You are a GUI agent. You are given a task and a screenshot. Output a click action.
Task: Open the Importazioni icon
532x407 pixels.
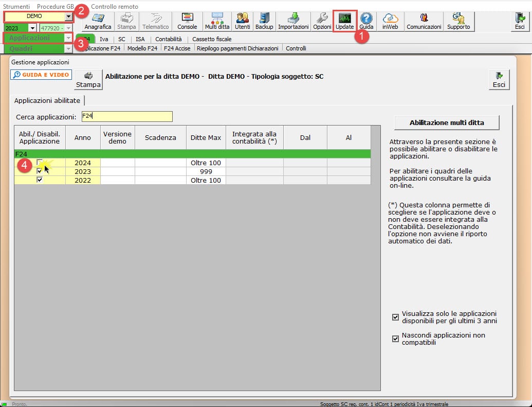pos(293,21)
